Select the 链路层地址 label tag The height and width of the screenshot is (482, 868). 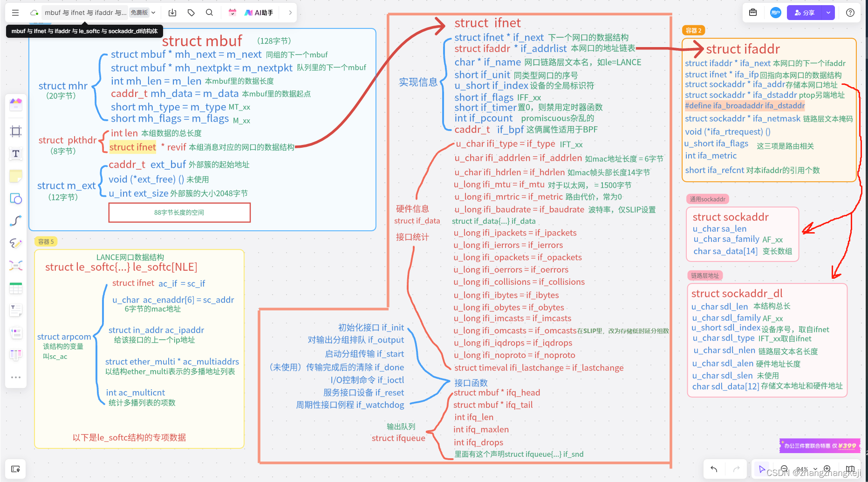[705, 275]
